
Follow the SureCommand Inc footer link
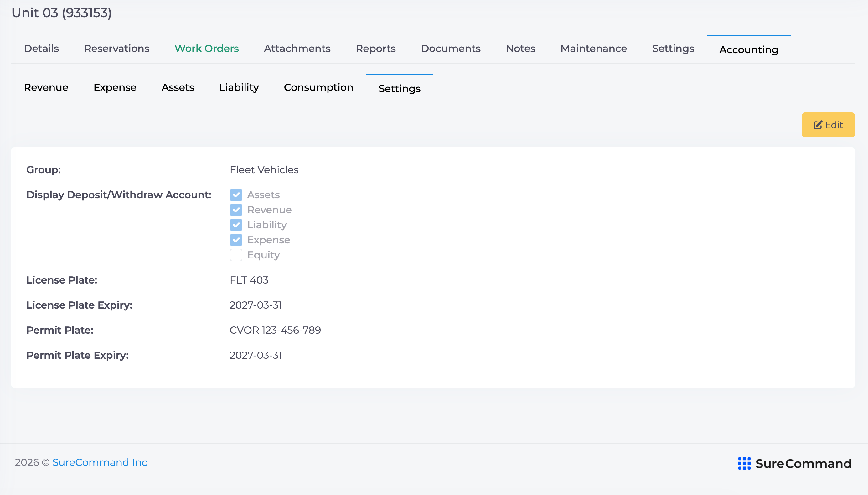click(100, 462)
